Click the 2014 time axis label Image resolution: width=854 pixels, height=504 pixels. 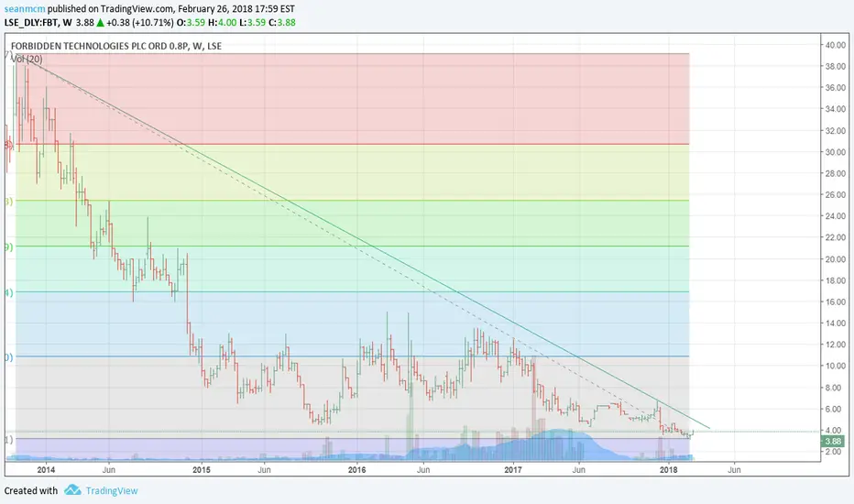click(x=46, y=469)
